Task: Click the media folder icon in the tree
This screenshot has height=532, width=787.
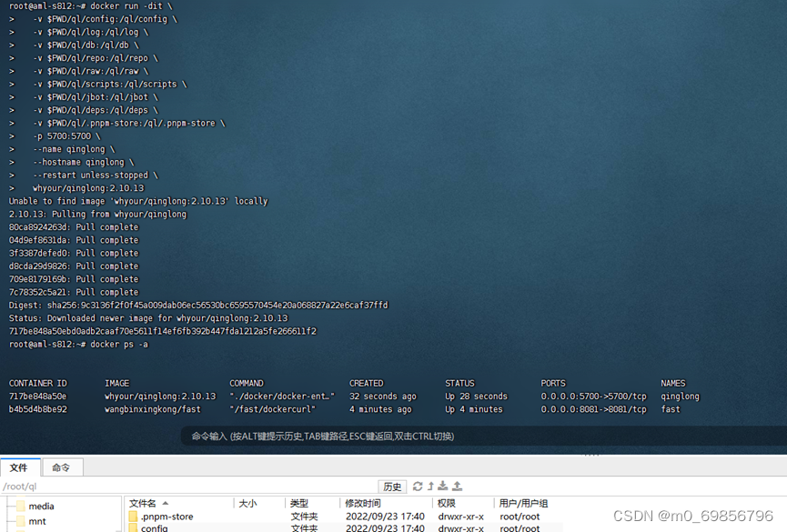Action: coord(20,505)
